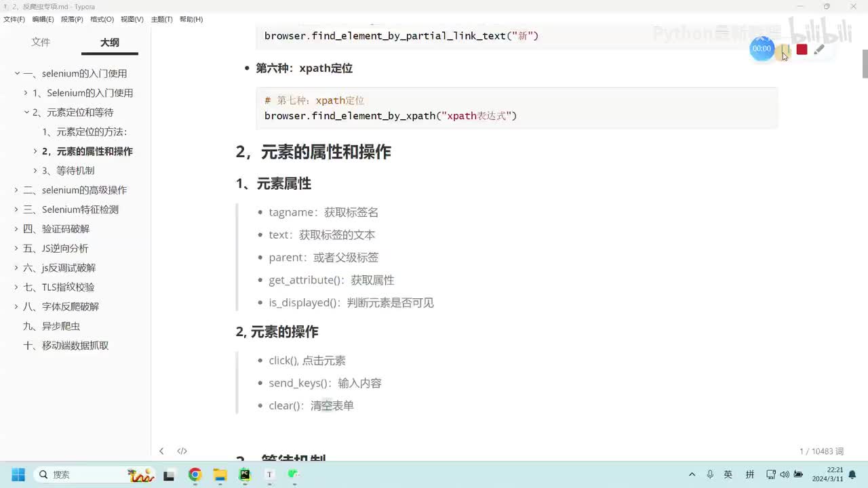Image resolution: width=868 pixels, height=488 pixels.
Task: Pause the screen recording
Action: coord(783,50)
